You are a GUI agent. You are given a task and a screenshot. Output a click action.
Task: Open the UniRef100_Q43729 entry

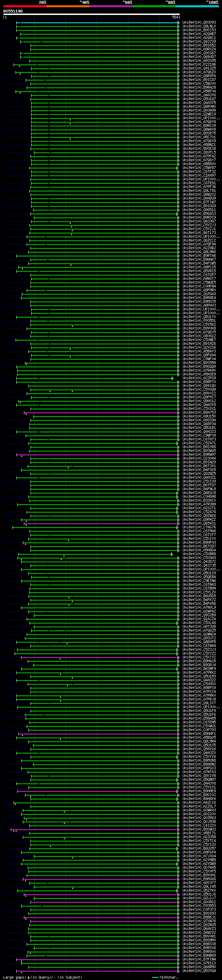[199, 41]
